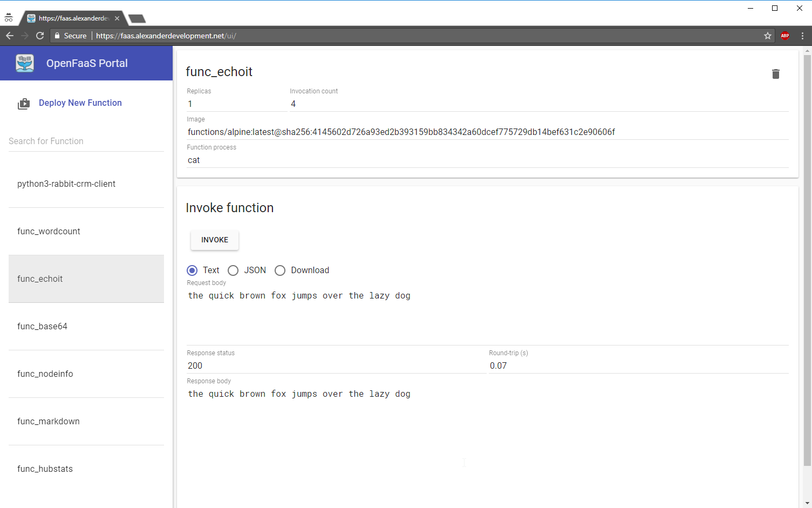Click the OpenFaaS Portal title
The height and width of the screenshot is (508, 812).
(x=87, y=63)
